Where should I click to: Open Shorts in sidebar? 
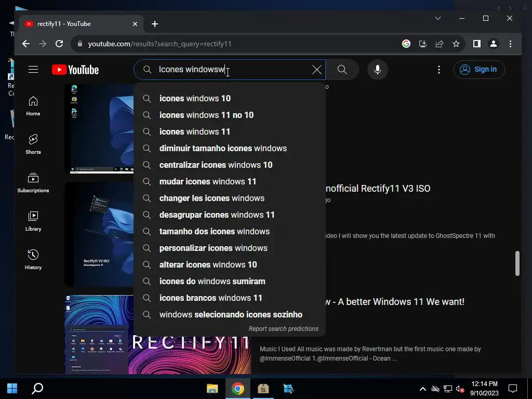[33, 144]
